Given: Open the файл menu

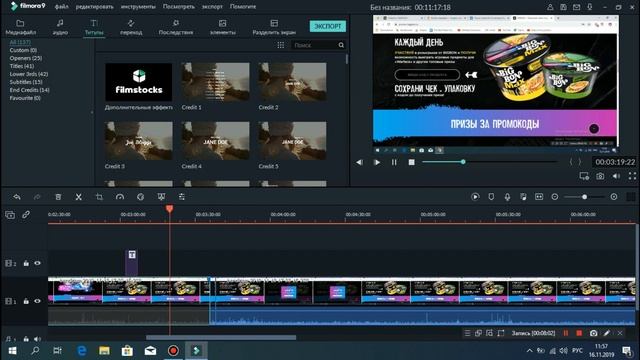Looking at the screenshot, I should [62, 7].
